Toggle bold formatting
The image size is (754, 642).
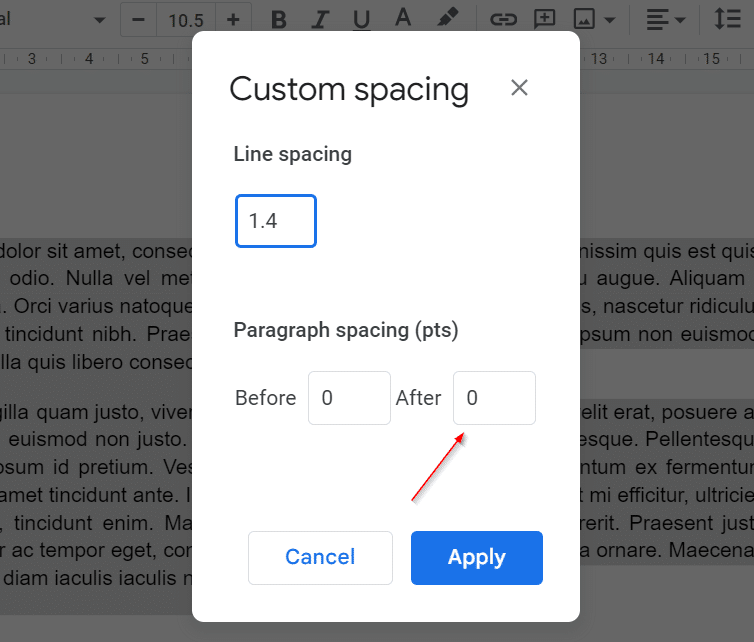pyautogui.click(x=279, y=20)
